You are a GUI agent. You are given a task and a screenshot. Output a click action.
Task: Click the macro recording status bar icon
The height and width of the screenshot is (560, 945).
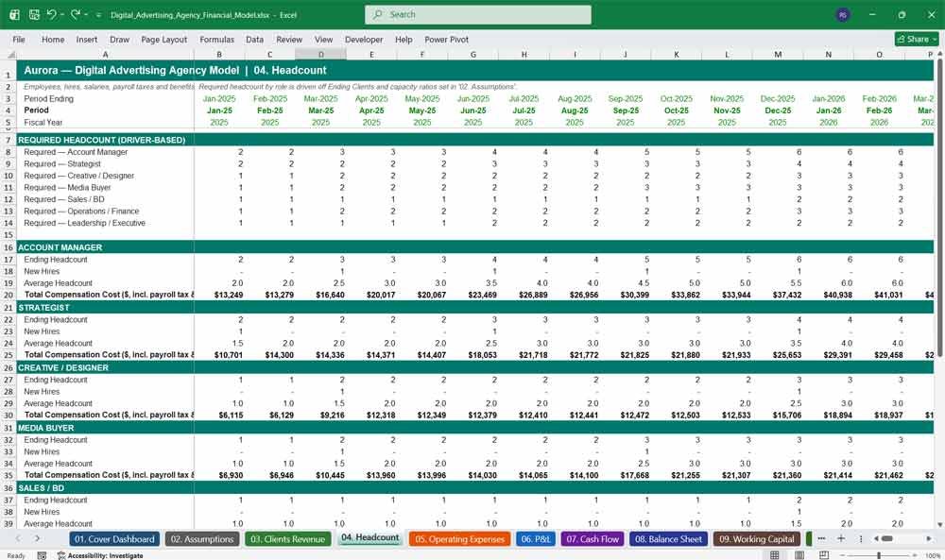click(x=42, y=555)
